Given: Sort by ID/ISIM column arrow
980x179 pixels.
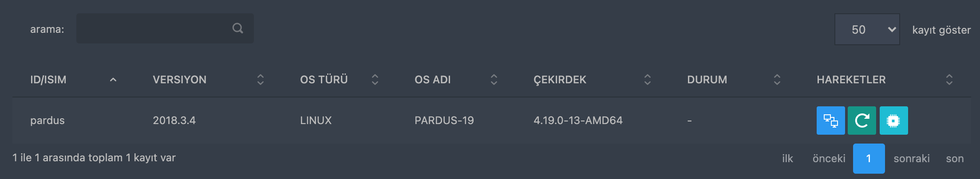Looking at the screenshot, I should [113, 80].
